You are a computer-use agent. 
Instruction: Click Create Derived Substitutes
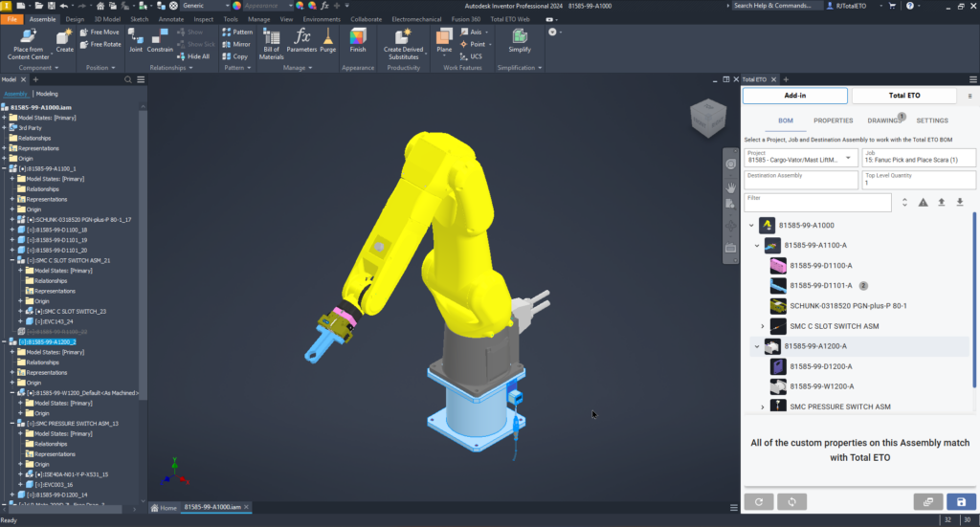pos(403,44)
